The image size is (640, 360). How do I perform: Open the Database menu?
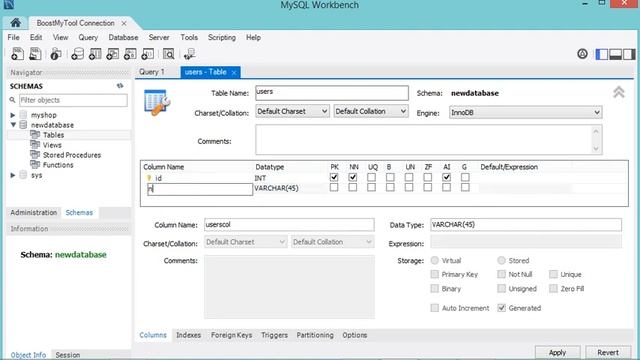(x=123, y=37)
